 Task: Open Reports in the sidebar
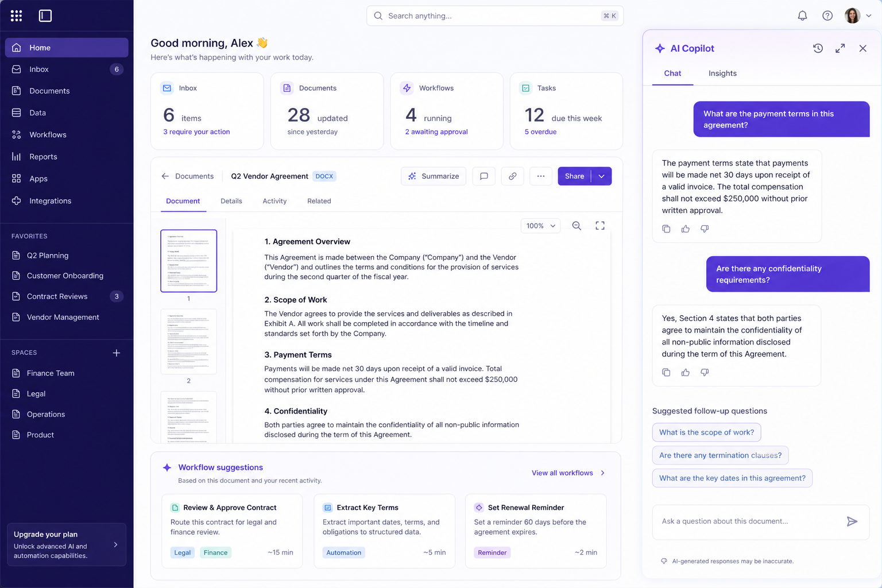tap(67, 157)
